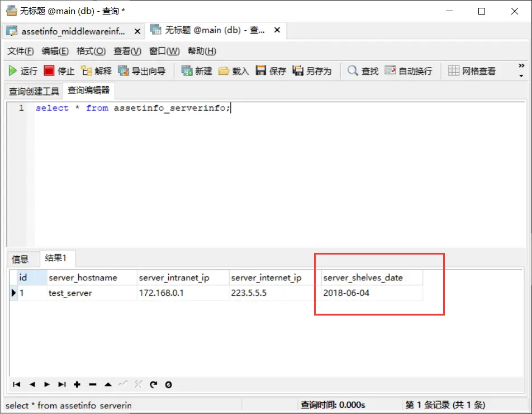Maximize the Navicat query window
532x414 pixels.
482,11
